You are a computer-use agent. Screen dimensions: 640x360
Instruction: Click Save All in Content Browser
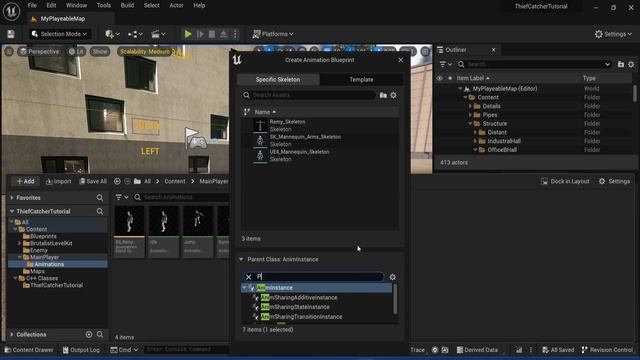point(93,181)
